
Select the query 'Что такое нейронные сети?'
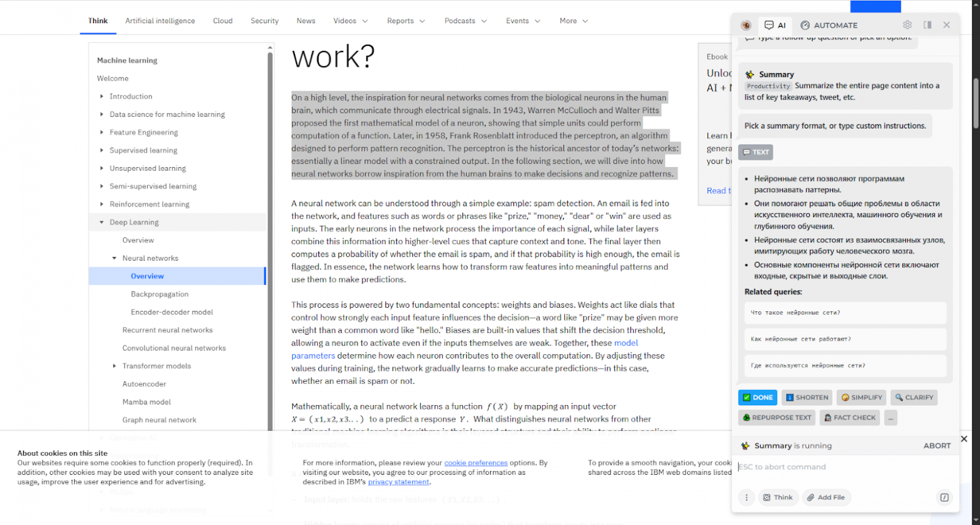846,313
